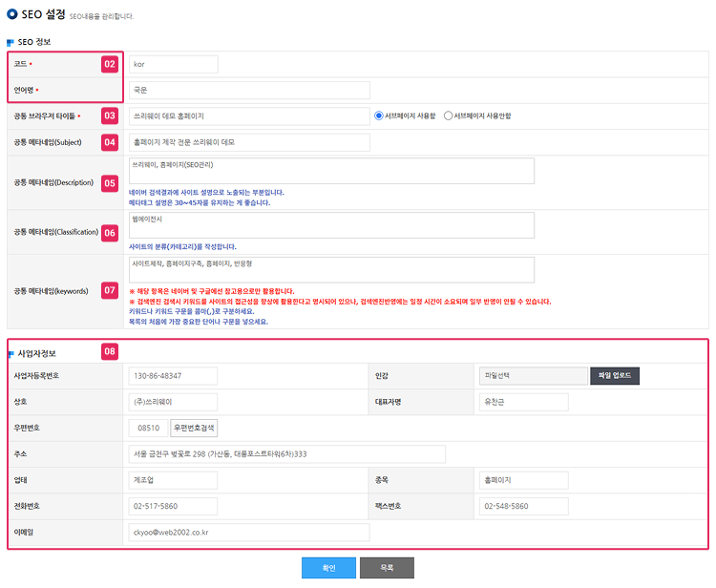
Task: Click the 공통 메타네임(Description) label
Action: [x=53, y=182]
